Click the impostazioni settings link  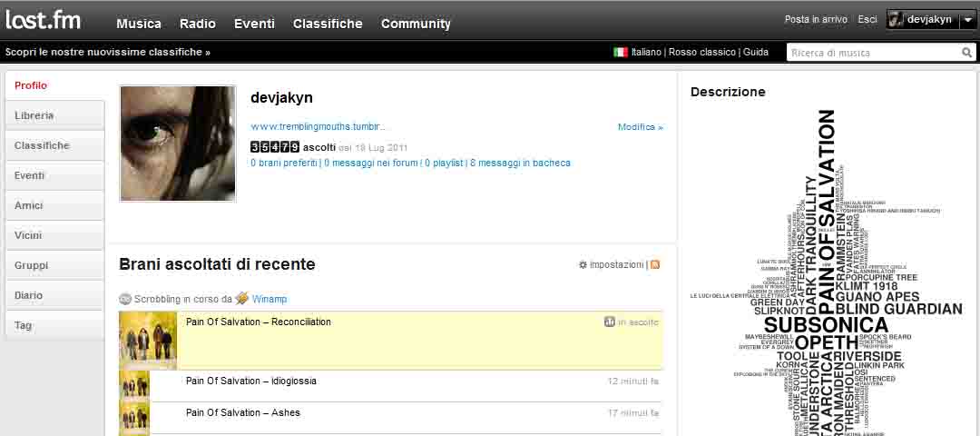point(616,265)
